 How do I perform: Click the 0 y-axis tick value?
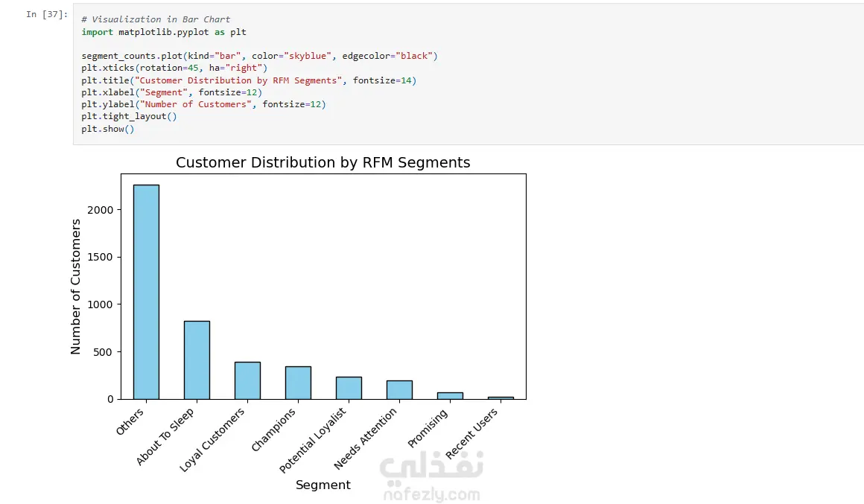coord(111,399)
